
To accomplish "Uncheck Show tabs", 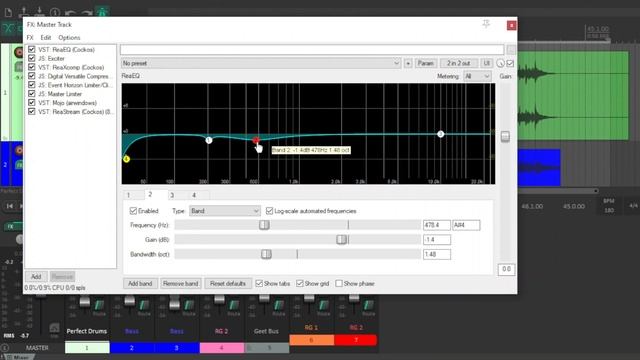I will [x=259, y=283].
